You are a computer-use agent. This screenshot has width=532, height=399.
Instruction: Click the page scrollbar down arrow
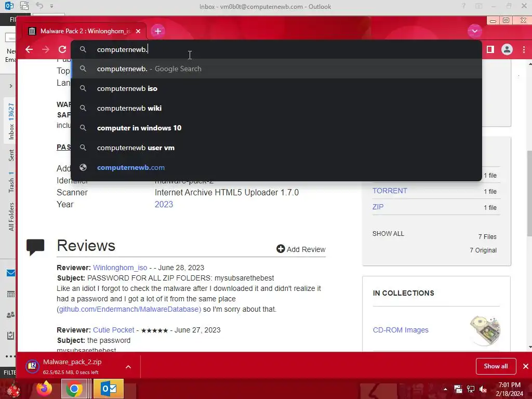pos(529,348)
